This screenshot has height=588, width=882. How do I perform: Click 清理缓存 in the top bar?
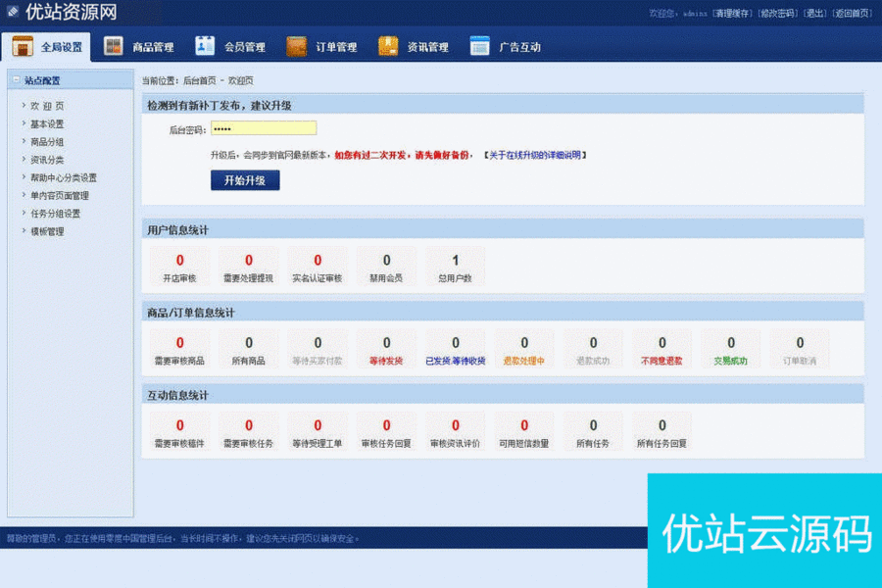pos(732,13)
